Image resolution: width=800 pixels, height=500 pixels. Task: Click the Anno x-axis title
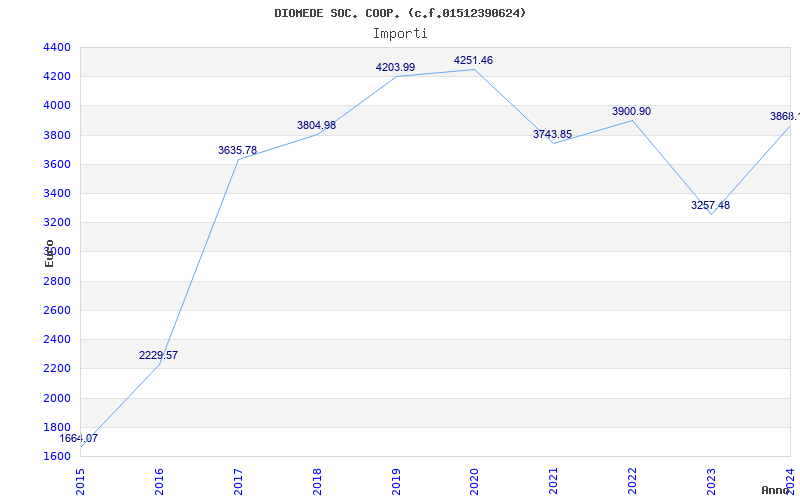(x=776, y=490)
